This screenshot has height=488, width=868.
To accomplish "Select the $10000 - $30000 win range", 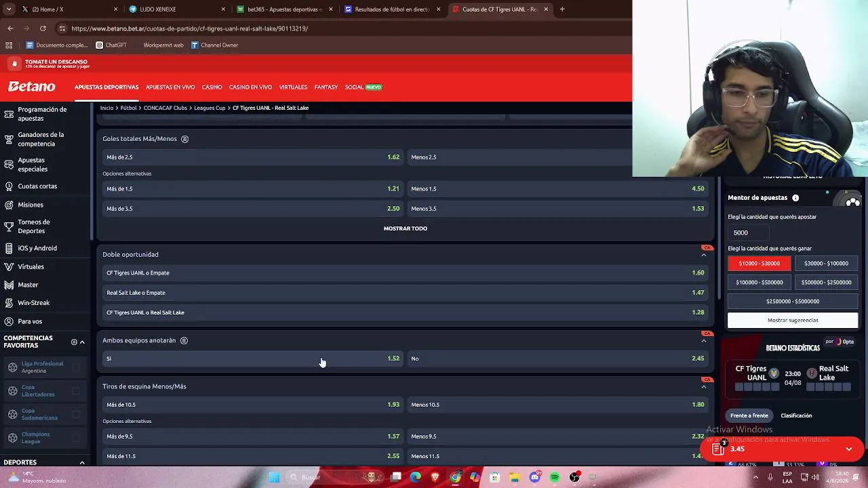I will click(759, 264).
